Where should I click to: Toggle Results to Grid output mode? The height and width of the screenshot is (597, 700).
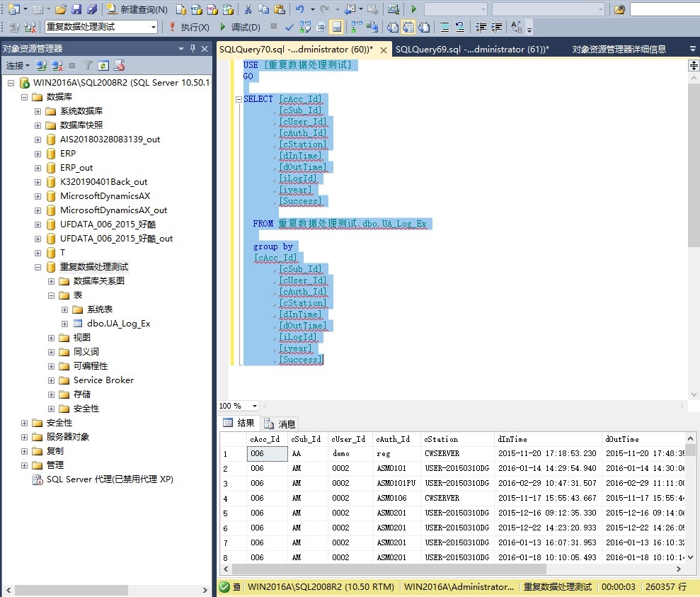tap(408, 28)
